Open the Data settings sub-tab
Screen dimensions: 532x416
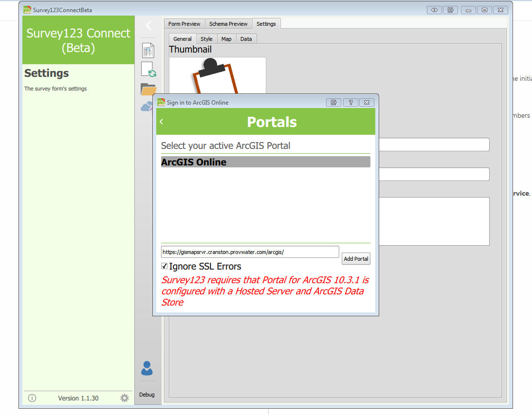pyautogui.click(x=246, y=39)
